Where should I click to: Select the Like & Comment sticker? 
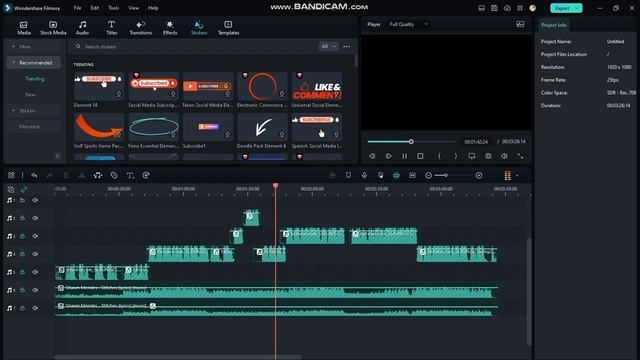pos(317,87)
